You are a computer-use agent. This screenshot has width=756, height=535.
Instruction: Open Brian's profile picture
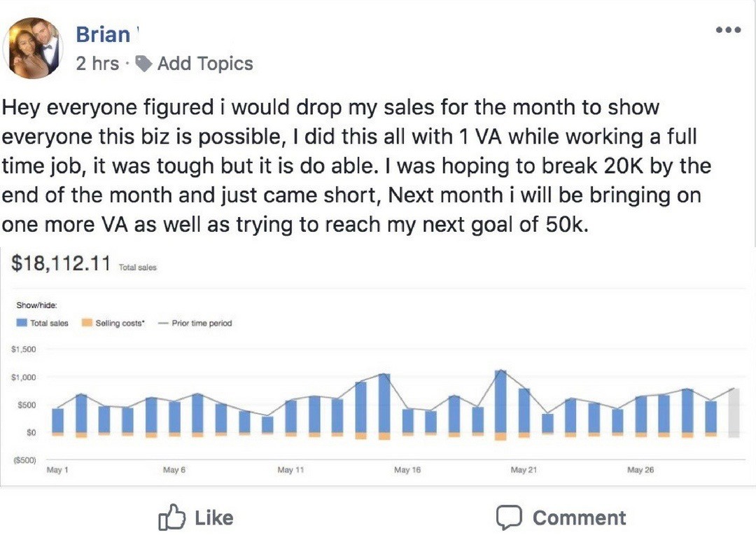[x=33, y=48]
